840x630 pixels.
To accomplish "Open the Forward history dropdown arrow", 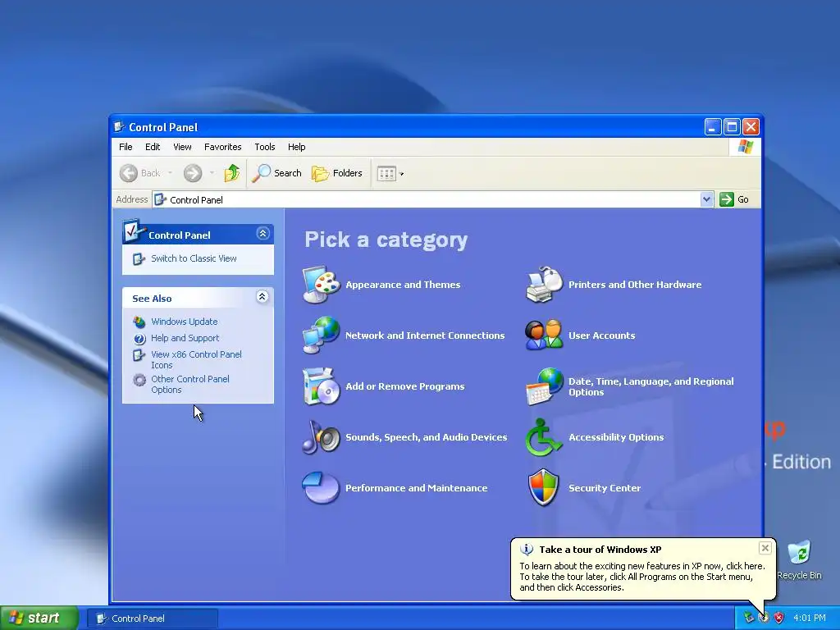I will [x=212, y=173].
